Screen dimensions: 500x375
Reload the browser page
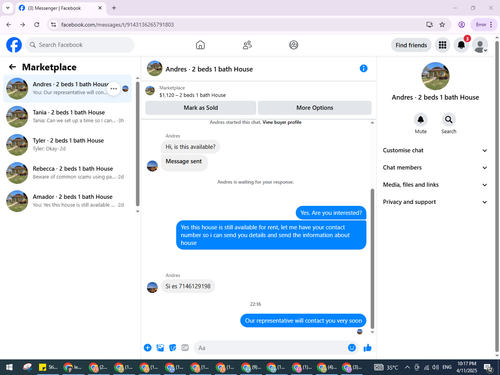(37, 24)
